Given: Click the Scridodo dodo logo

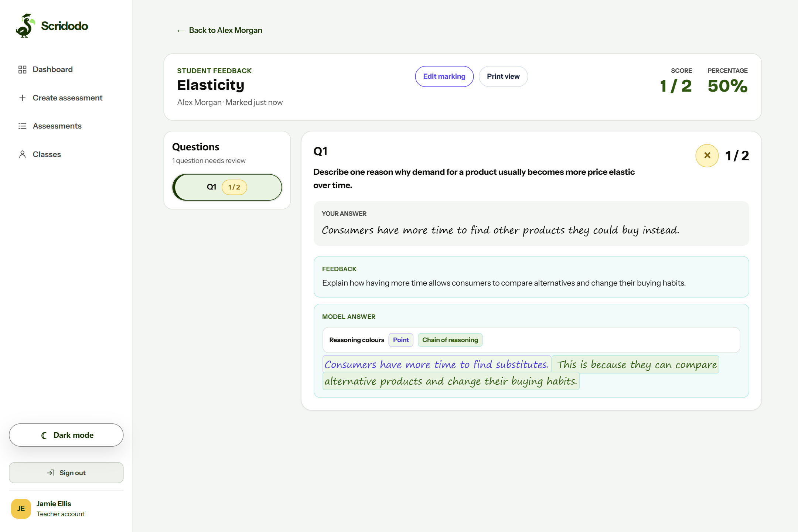Looking at the screenshot, I should [25, 25].
